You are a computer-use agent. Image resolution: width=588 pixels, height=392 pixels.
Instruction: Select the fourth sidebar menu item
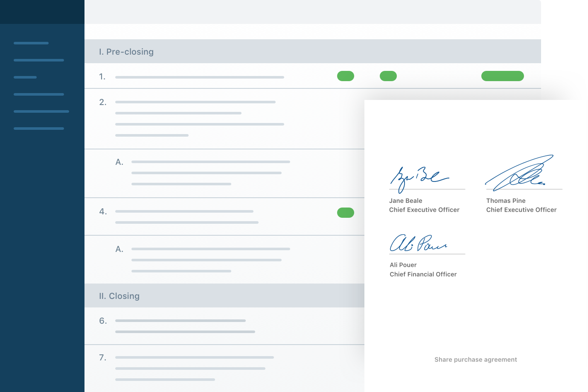point(39,94)
